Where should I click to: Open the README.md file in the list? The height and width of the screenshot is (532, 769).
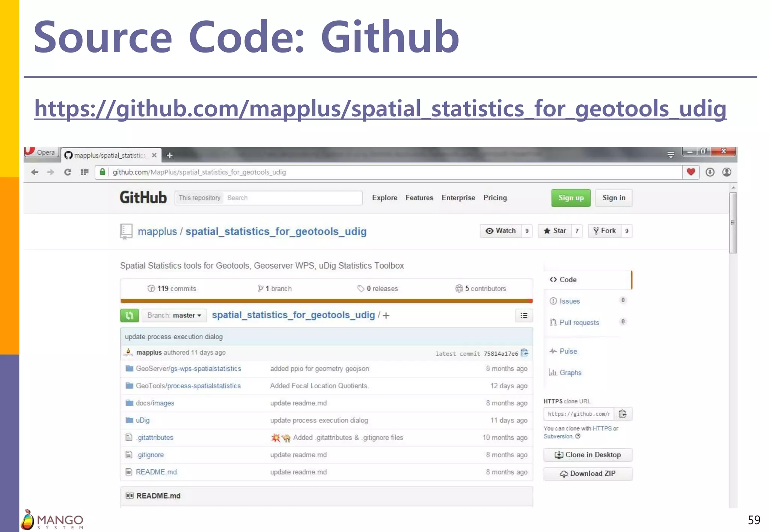tap(156, 472)
